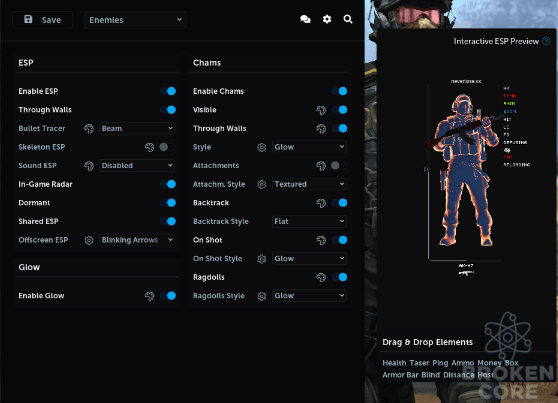Open Ragdolls Style gear icon
The width and height of the screenshot is (558, 403).
tap(262, 296)
